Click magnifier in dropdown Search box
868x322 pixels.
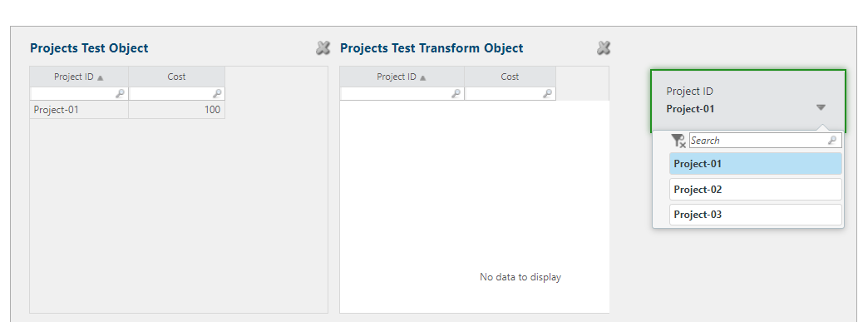click(x=832, y=141)
